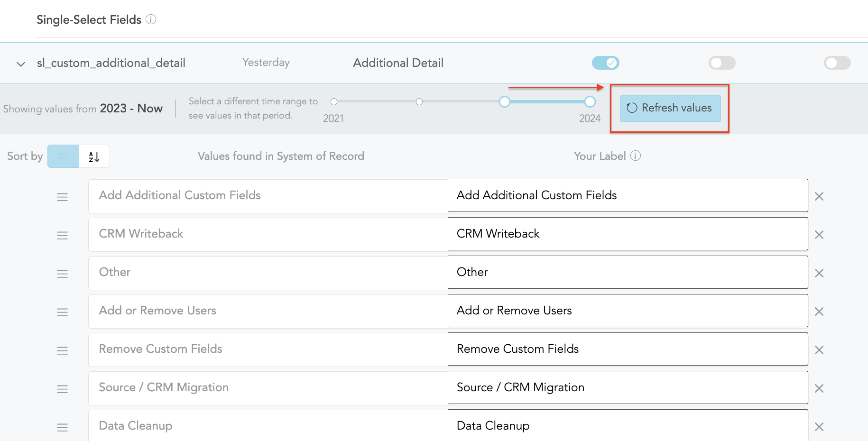Image resolution: width=868 pixels, height=441 pixels.
Task: Grab the drag handle for Other row
Action: (62, 274)
